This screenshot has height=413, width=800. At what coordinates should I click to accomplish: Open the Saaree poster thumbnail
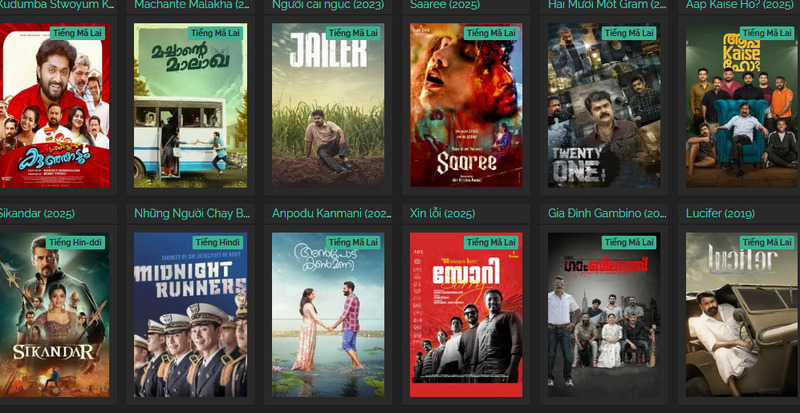pyautogui.click(x=466, y=105)
